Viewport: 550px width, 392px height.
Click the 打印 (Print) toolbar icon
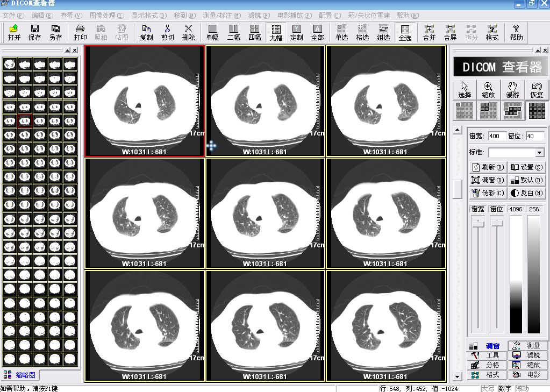coord(80,32)
